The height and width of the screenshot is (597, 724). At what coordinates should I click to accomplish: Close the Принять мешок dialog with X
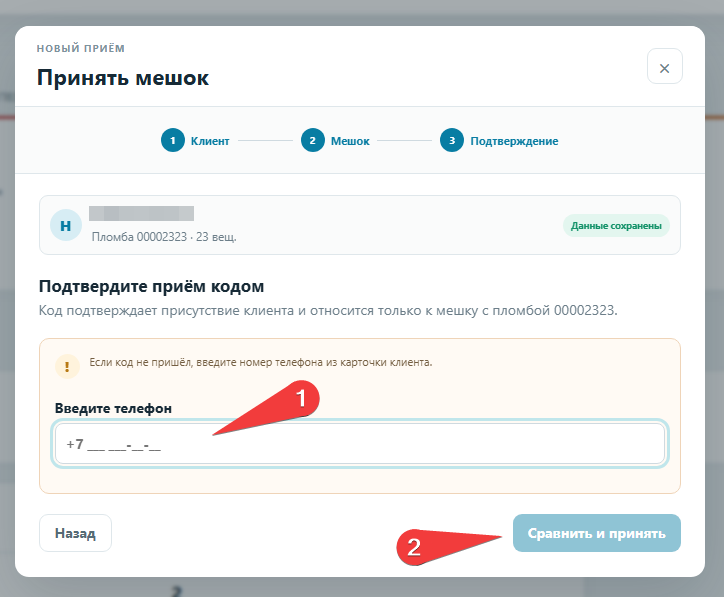(664, 66)
